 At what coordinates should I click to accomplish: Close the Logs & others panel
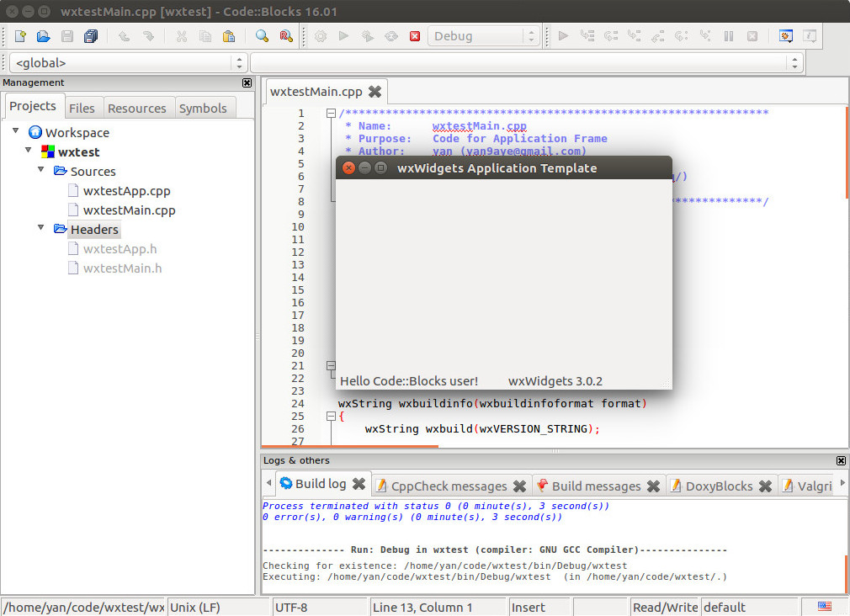[x=842, y=461]
